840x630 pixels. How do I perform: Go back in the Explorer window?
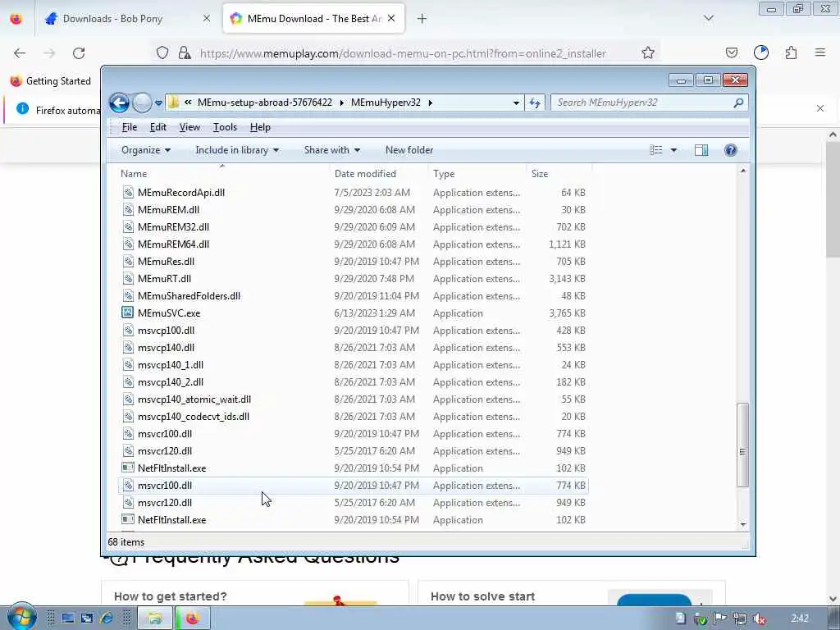pyautogui.click(x=119, y=103)
